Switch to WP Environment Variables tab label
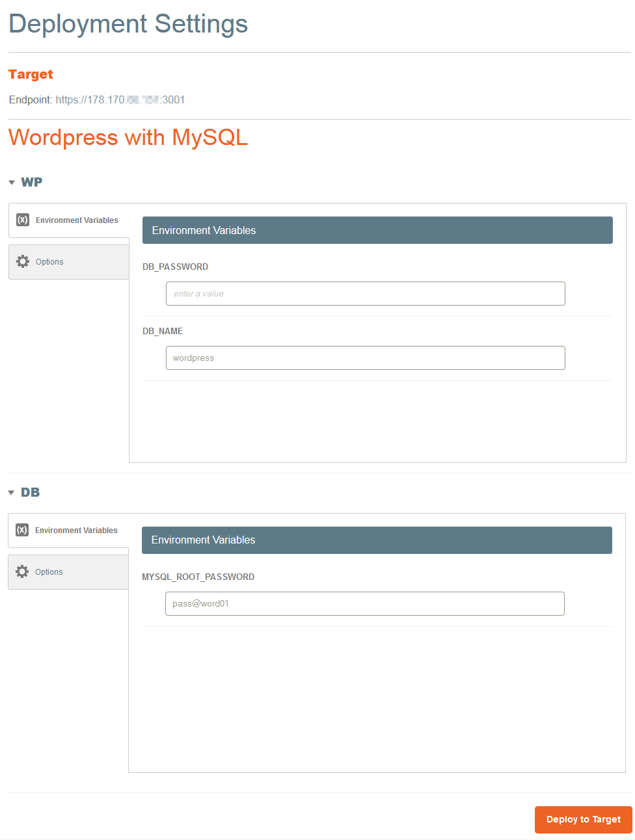The image size is (635, 840). [x=77, y=220]
